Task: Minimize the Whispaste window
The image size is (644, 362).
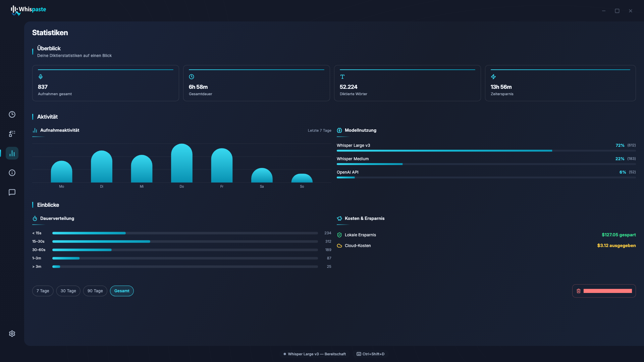Action: click(x=604, y=11)
